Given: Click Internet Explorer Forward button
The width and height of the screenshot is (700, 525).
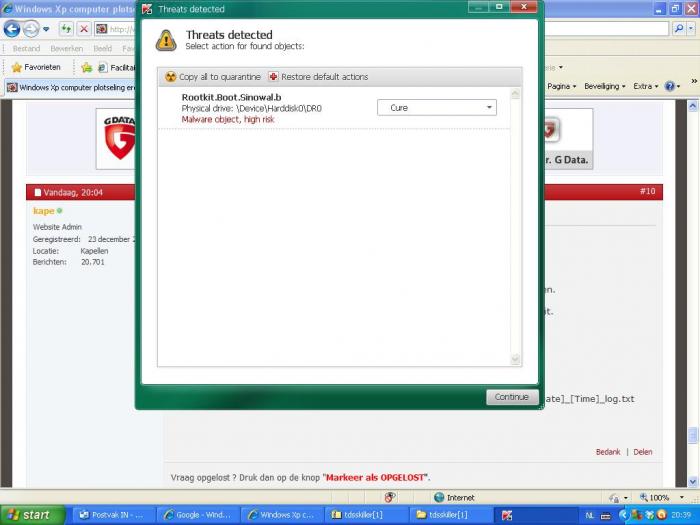Looking at the screenshot, I should point(31,29).
